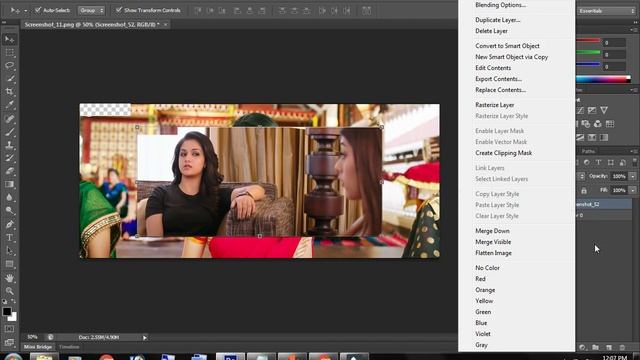The image size is (640, 360).
Task: Select the Clone Stamp tool
Action: click(9, 145)
